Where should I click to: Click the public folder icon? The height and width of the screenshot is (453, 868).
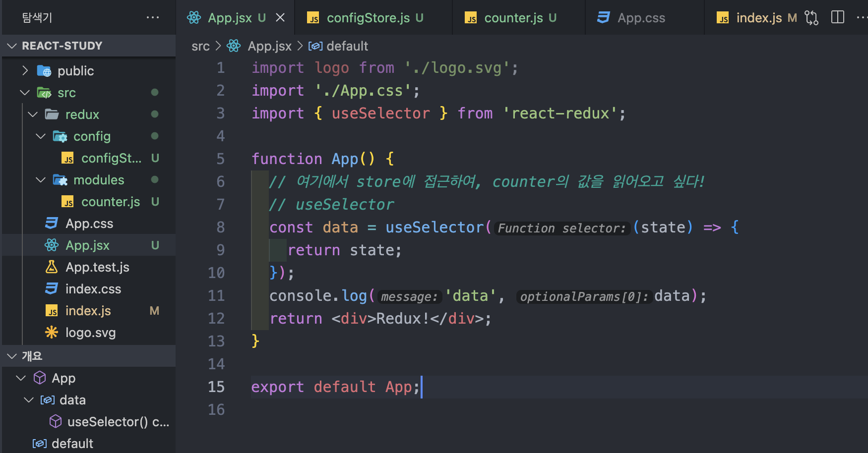(44, 71)
